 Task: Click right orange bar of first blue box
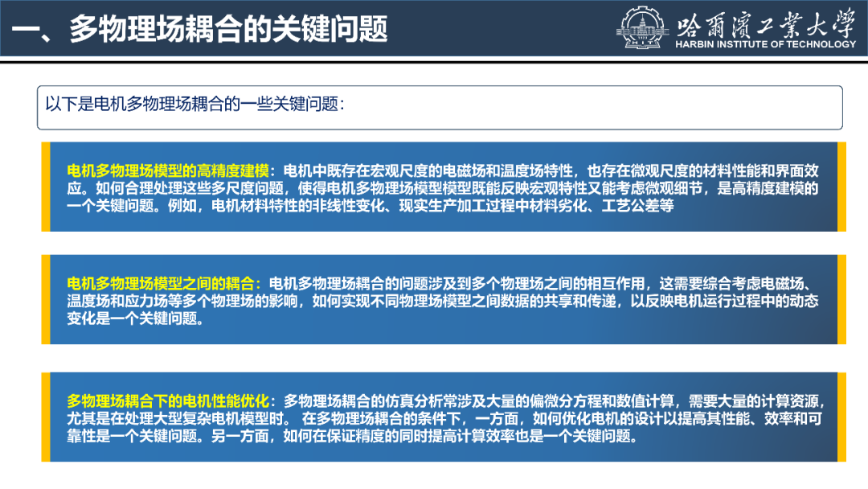point(841,187)
